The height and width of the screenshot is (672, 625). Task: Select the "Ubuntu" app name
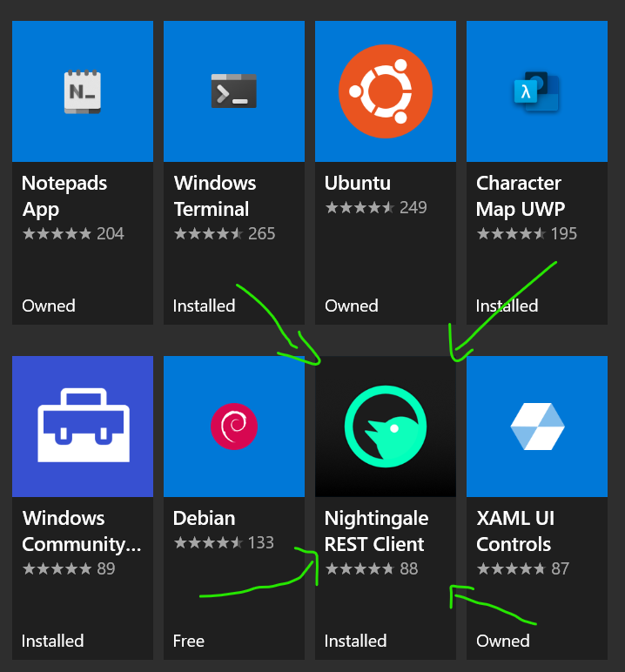[358, 183]
